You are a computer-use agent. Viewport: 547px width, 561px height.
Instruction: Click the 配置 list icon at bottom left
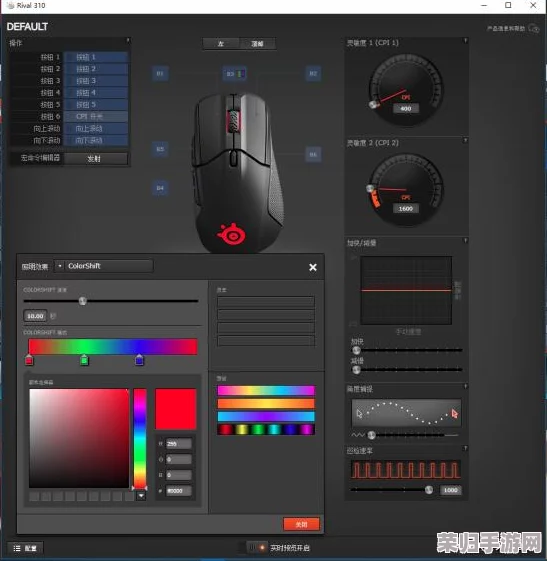(x=17, y=548)
